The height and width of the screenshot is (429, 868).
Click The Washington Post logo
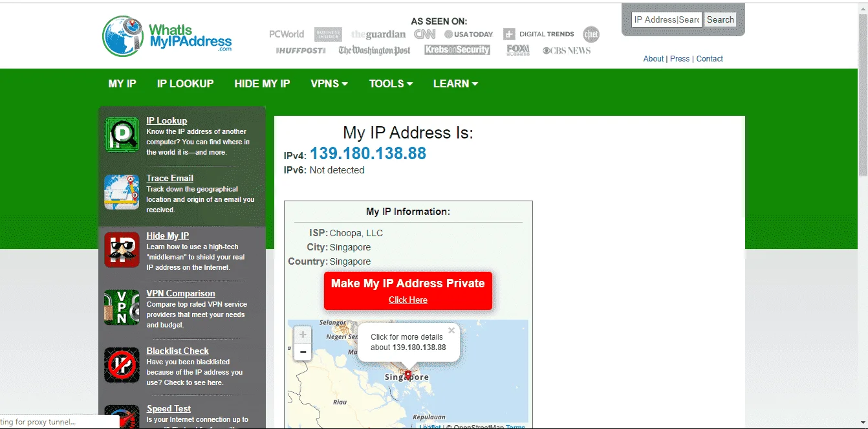click(374, 50)
